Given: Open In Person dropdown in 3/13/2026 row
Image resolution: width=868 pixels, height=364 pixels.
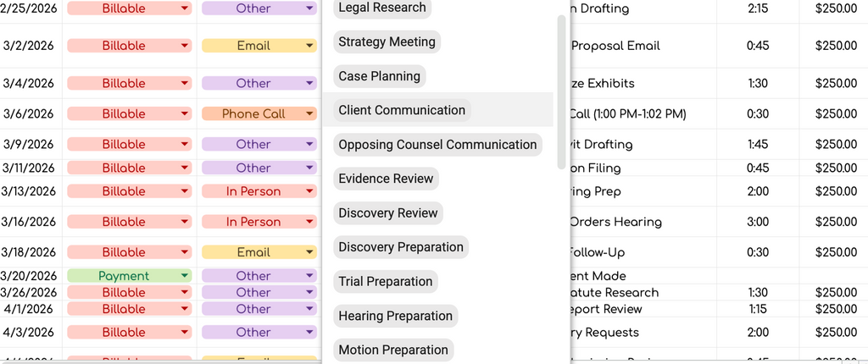Looking at the screenshot, I should pos(259,191).
